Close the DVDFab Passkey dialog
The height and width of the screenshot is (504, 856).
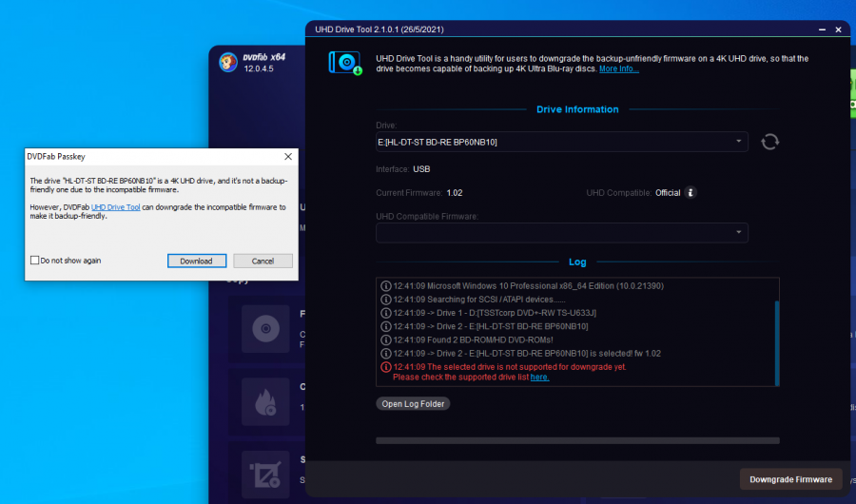coord(288,157)
